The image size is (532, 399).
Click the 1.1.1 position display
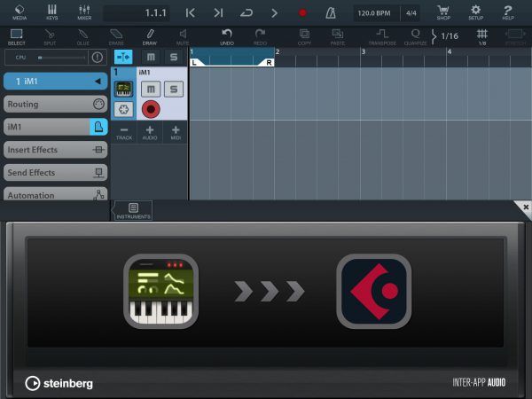(x=137, y=13)
